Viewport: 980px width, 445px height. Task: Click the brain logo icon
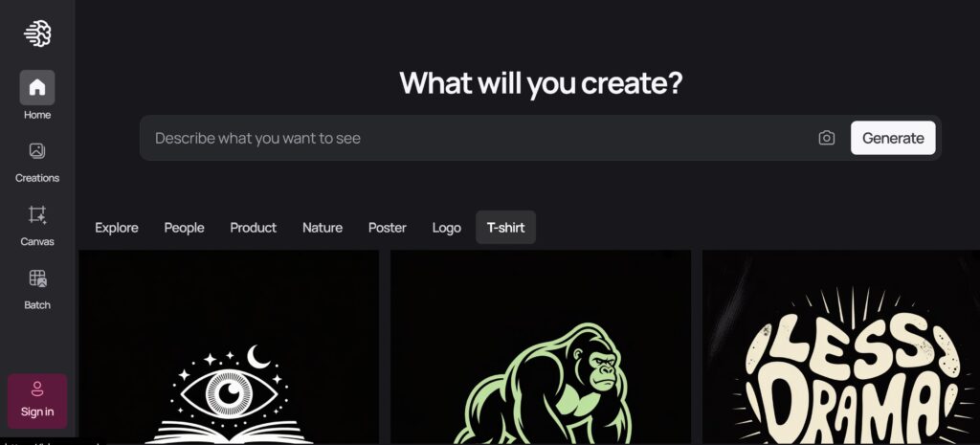tap(37, 33)
